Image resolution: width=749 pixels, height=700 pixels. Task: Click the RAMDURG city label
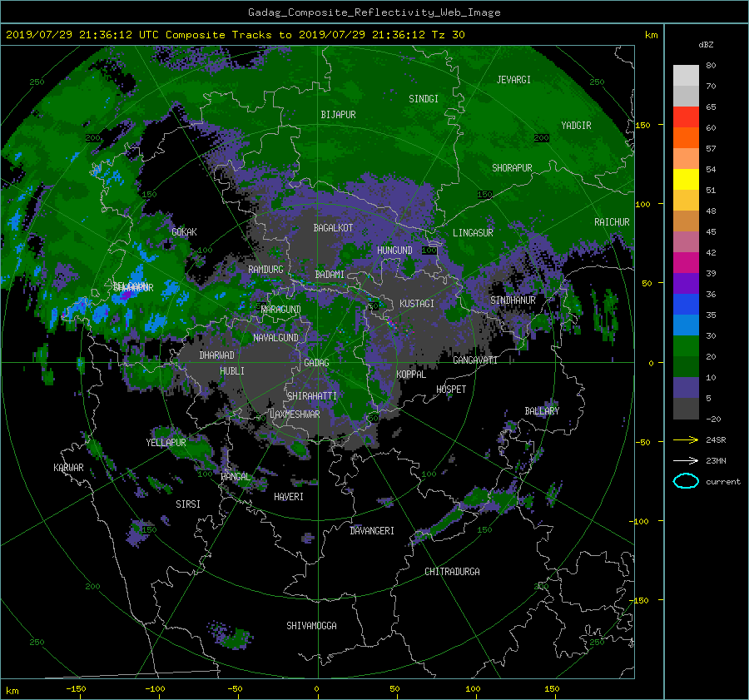(265, 270)
